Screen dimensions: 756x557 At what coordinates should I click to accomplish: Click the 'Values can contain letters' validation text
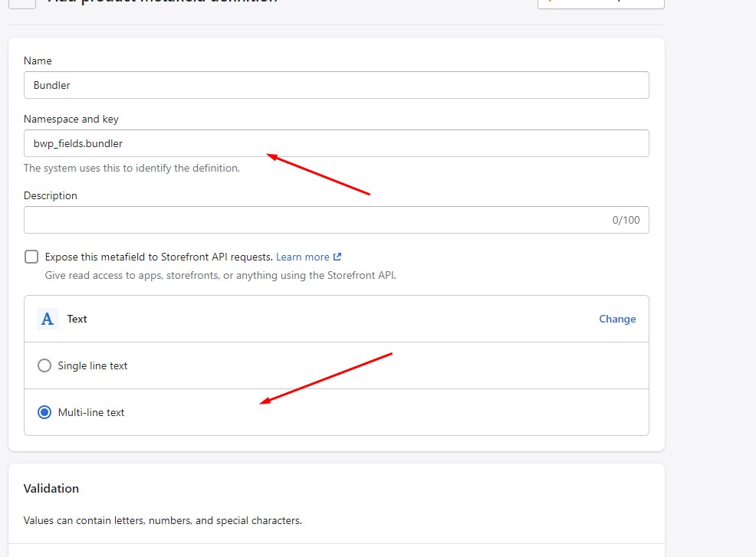[163, 520]
